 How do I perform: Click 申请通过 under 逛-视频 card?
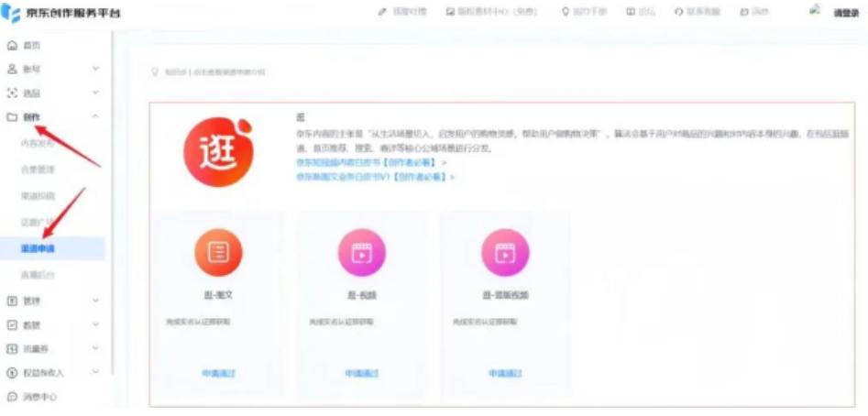pyautogui.click(x=361, y=374)
